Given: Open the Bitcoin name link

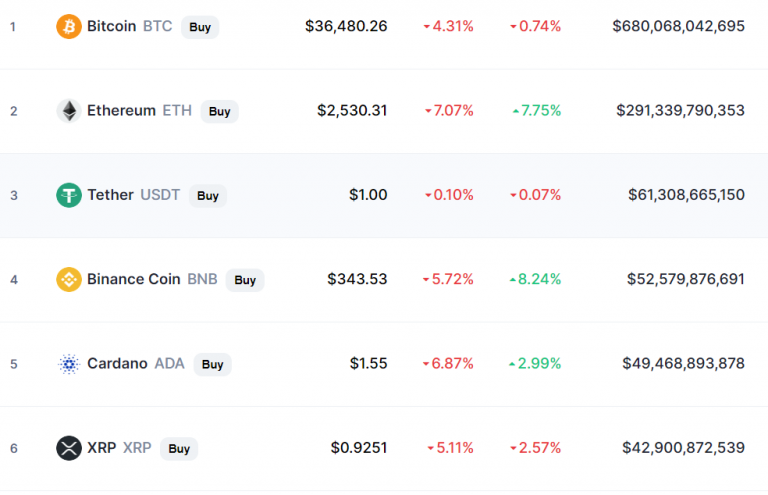Looking at the screenshot, I should coord(112,26).
